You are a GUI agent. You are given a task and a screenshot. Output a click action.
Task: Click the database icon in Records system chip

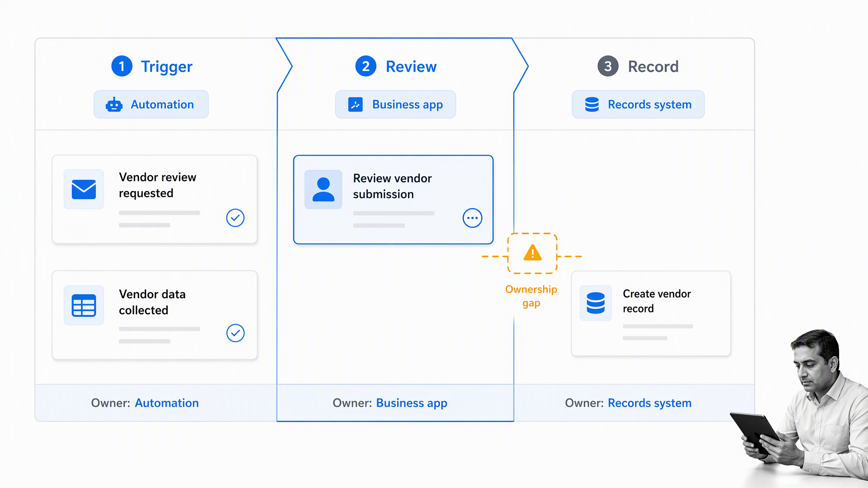tap(592, 104)
